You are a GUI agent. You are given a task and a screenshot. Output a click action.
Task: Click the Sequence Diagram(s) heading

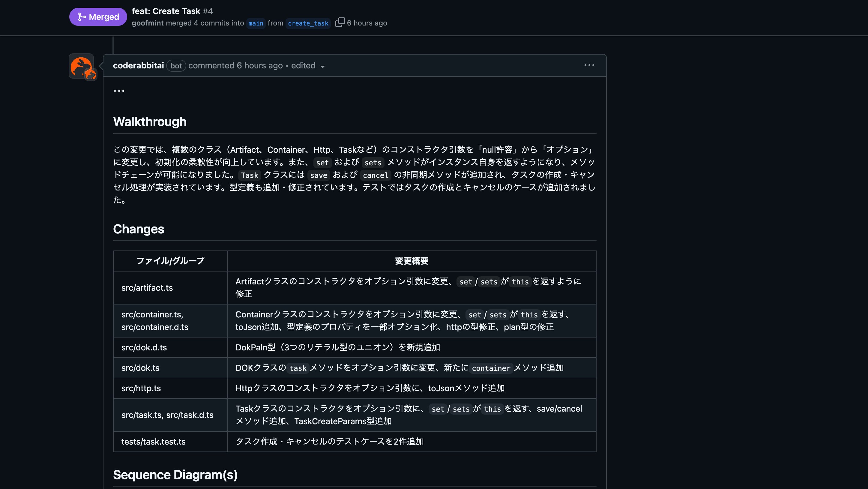tap(175, 475)
